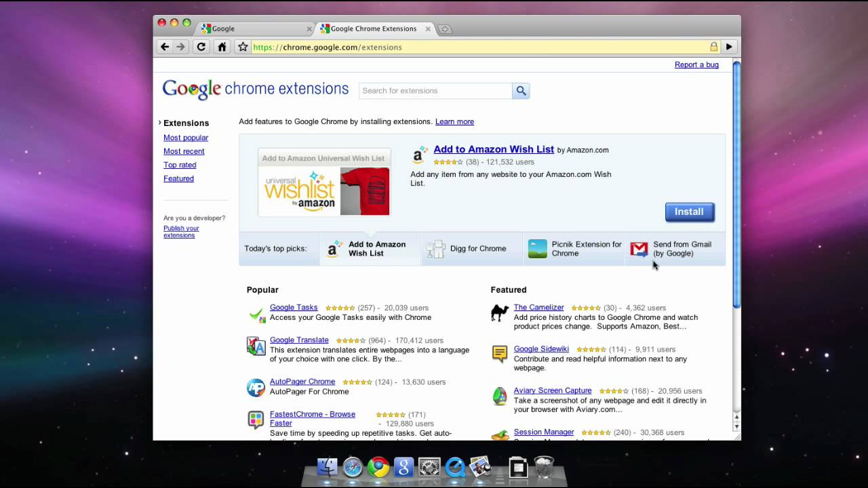Click the Google Translate extension icon
The image size is (868, 488).
click(256, 346)
